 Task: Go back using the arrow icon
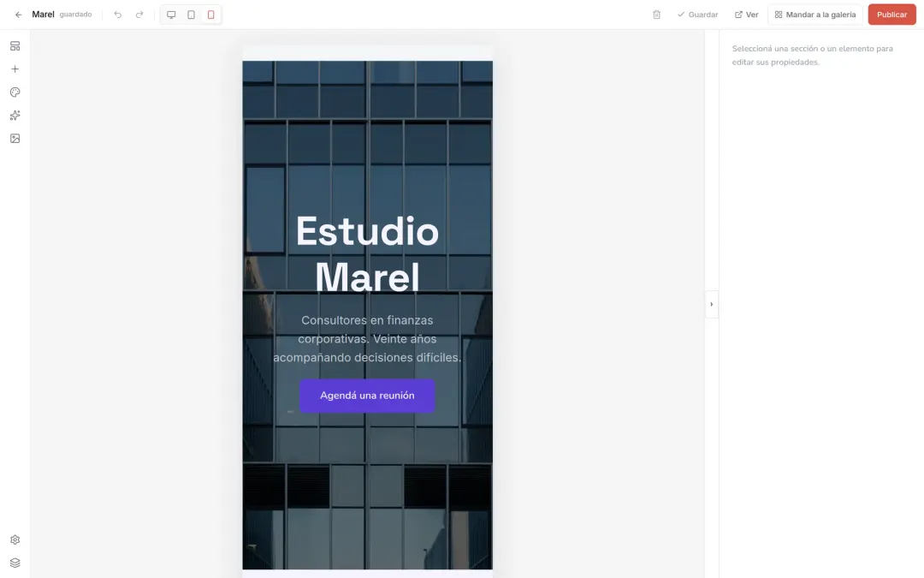tap(18, 15)
